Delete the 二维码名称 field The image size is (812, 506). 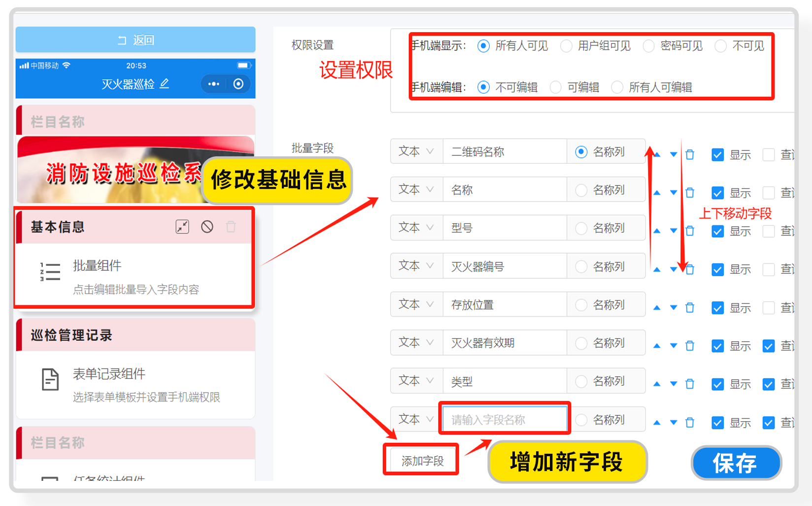point(690,155)
